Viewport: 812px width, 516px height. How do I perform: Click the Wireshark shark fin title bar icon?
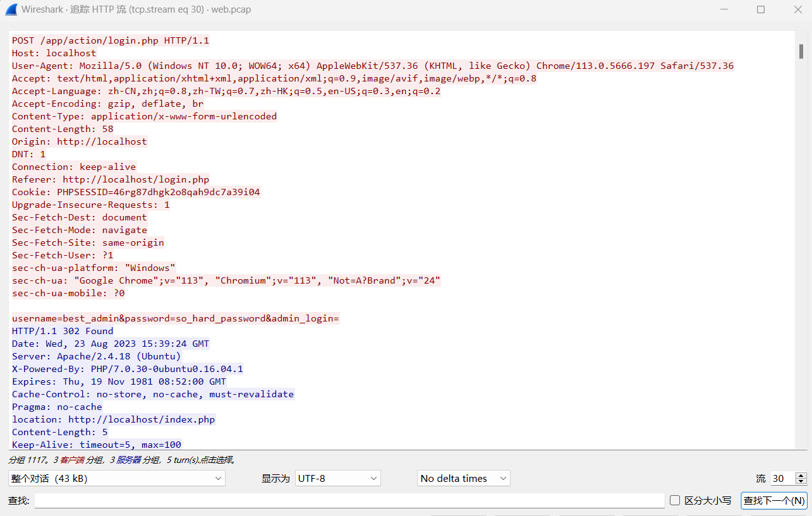tap(11, 9)
